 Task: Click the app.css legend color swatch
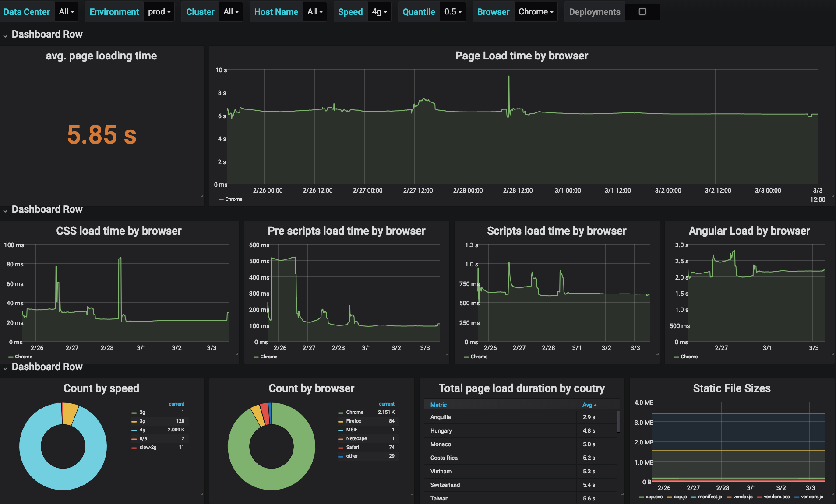click(x=641, y=497)
